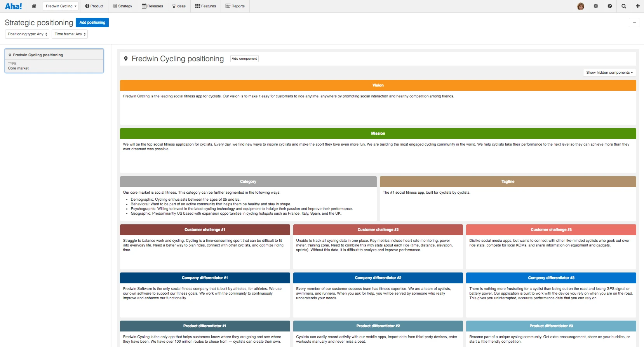
Task: Open the Features menu
Action: point(205,6)
